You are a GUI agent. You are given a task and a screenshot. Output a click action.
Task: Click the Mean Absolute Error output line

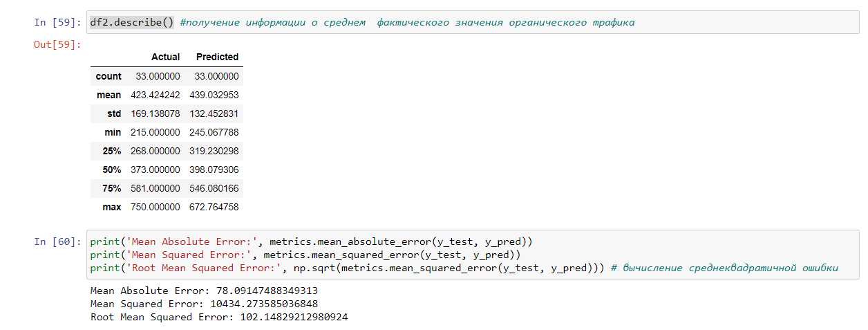(204, 291)
